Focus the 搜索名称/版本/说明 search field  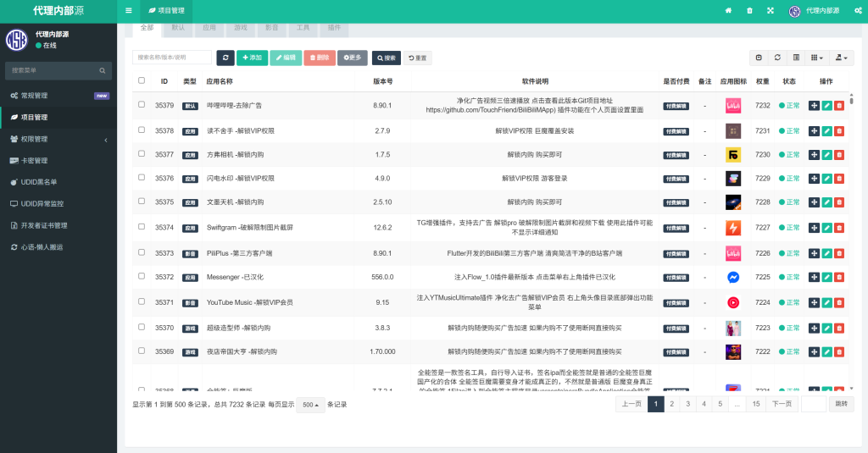click(x=172, y=58)
